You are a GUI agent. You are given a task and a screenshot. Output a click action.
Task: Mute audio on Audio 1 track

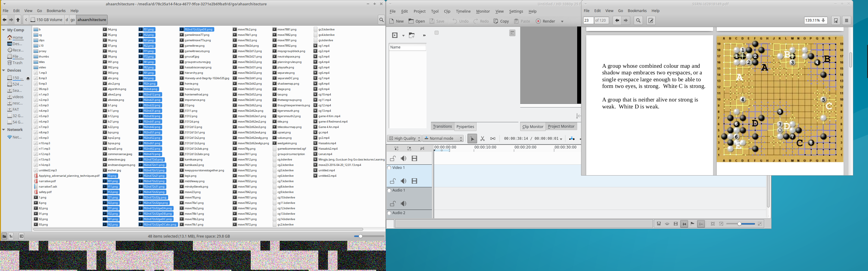click(x=403, y=204)
